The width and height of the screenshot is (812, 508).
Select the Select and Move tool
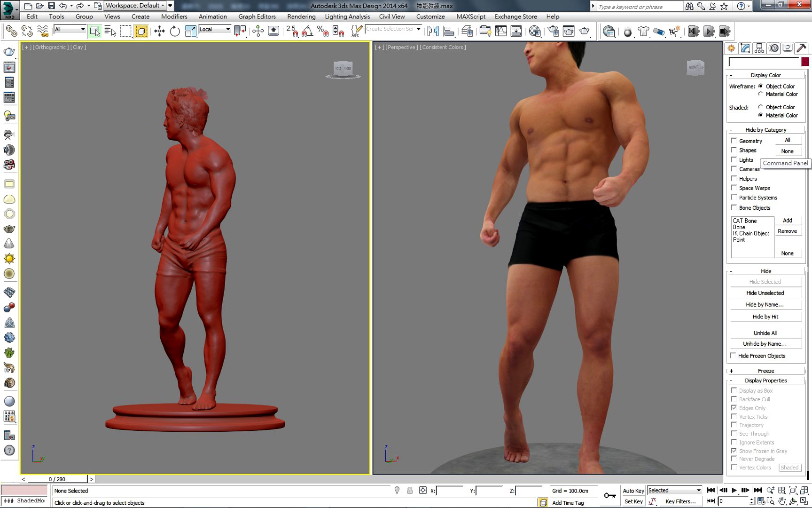(x=159, y=32)
